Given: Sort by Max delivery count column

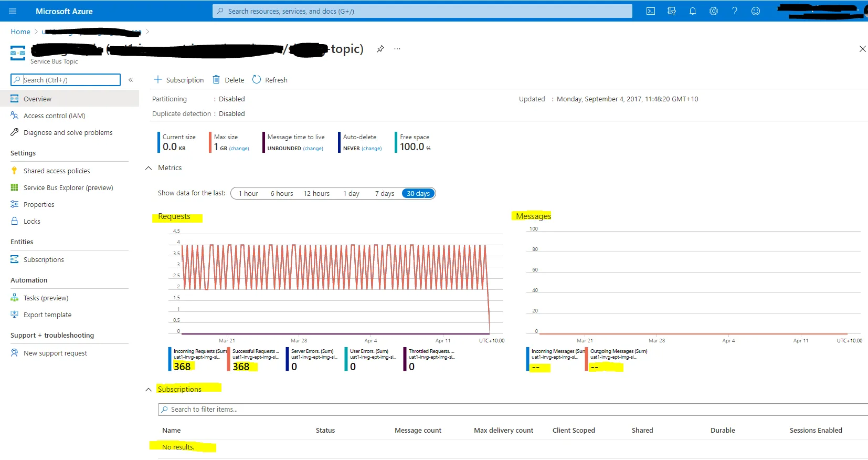Looking at the screenshot, I should (x=504, y=430).
